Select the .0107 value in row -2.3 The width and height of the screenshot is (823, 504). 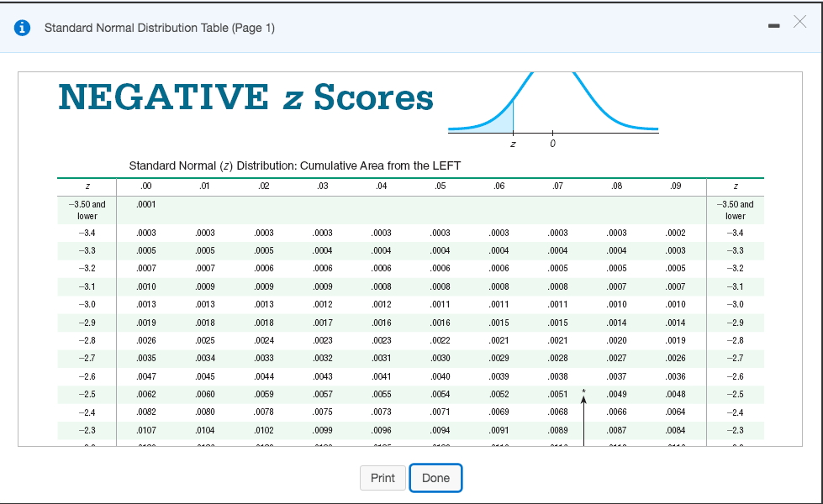145,430
